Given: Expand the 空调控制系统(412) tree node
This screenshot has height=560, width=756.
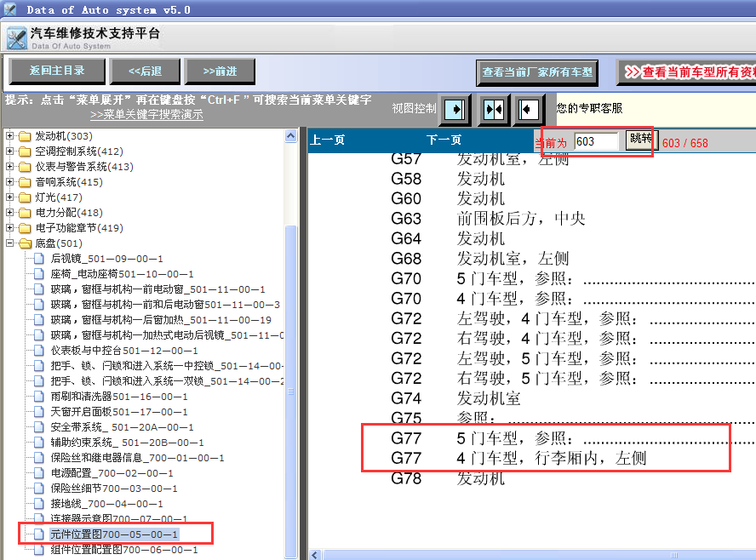Looking at the screenshot, I should [x=9, y=151].
